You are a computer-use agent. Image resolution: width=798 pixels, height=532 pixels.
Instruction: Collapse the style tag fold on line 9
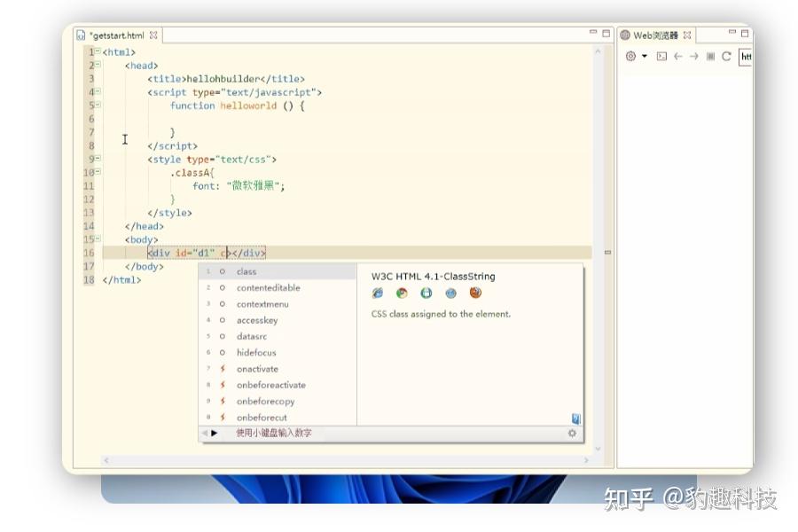pos(98,159)
